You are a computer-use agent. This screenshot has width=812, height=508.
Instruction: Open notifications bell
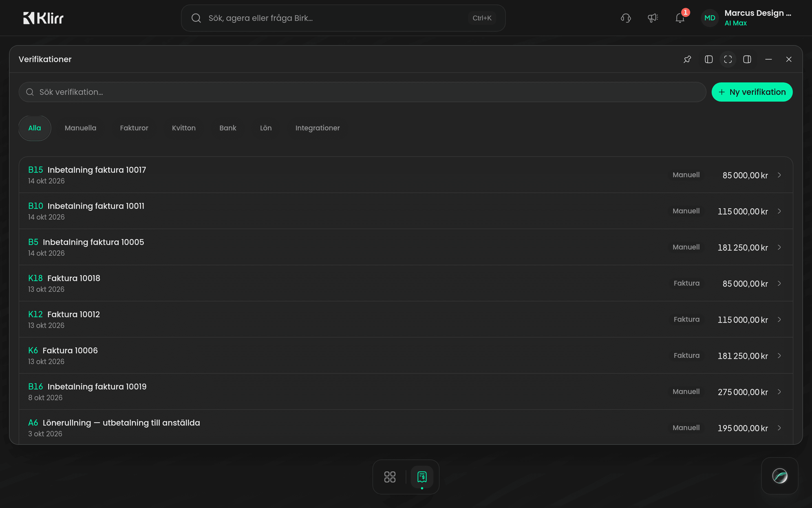point(680,18)
